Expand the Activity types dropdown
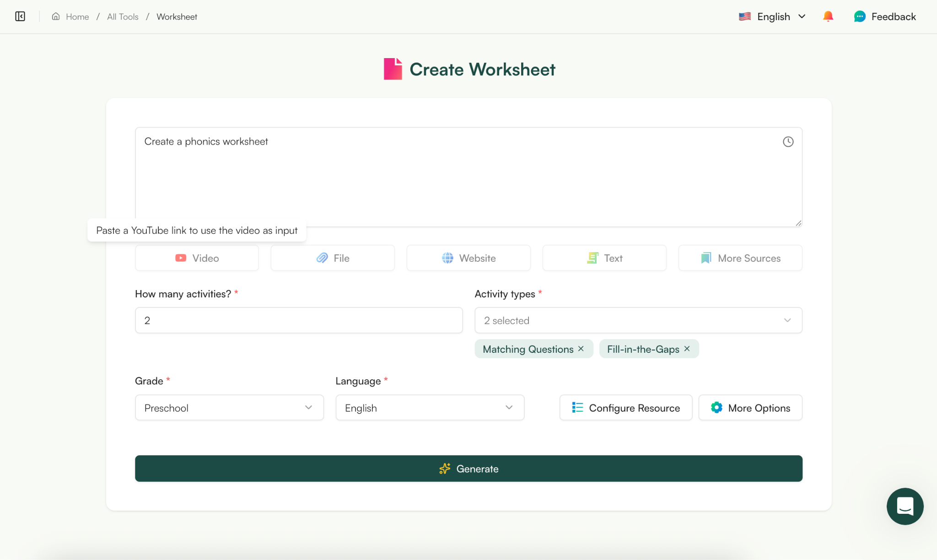This screenshot has width=937, height=560. coord(638,320)
